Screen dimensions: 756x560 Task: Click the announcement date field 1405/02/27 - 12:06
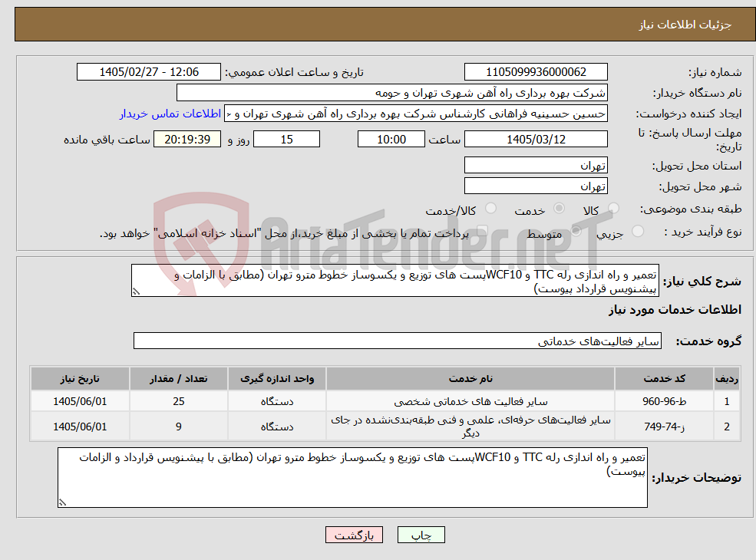148,72
